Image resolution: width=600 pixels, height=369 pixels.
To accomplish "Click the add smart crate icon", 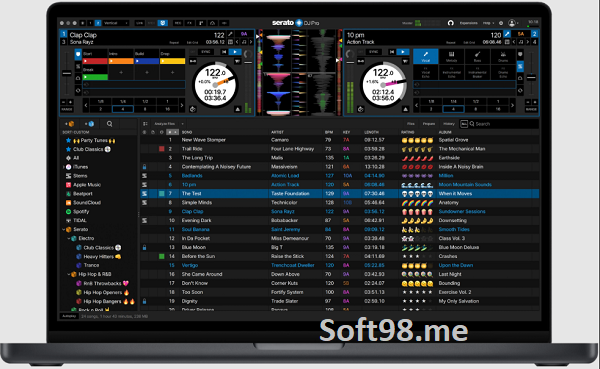I will 90,124.
